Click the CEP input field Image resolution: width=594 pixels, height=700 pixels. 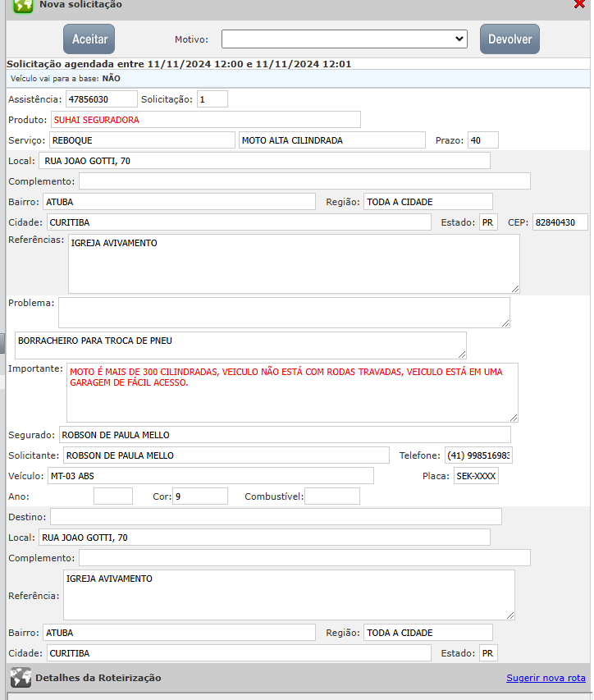pos(560,222)
